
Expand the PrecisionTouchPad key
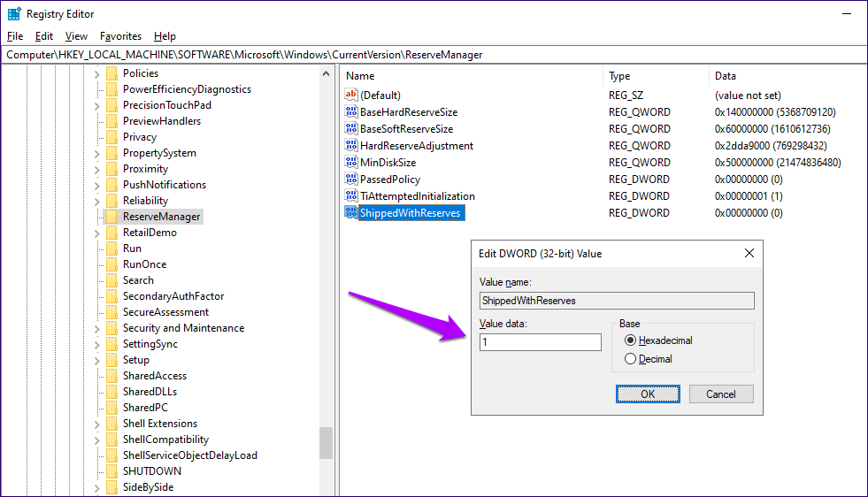[96, 106]
